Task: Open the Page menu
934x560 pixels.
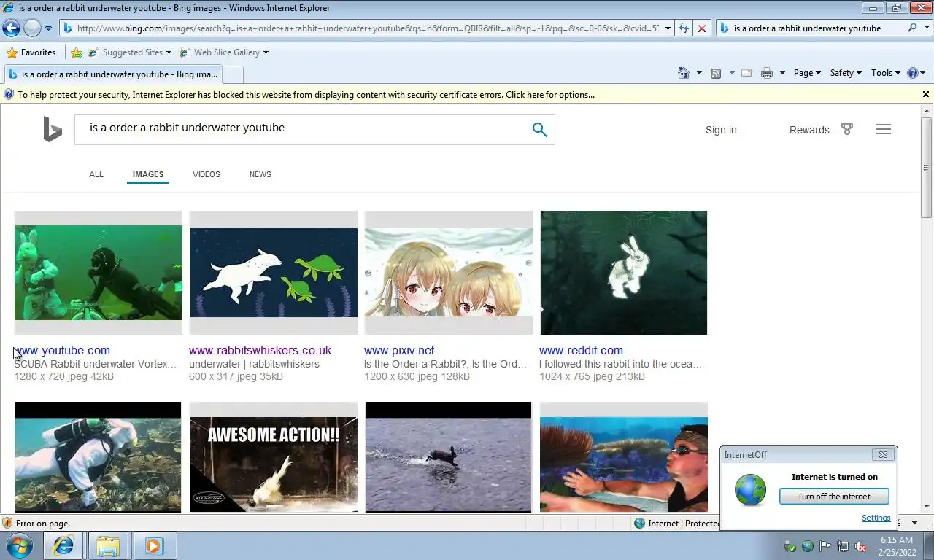Action: coord(807,73)
